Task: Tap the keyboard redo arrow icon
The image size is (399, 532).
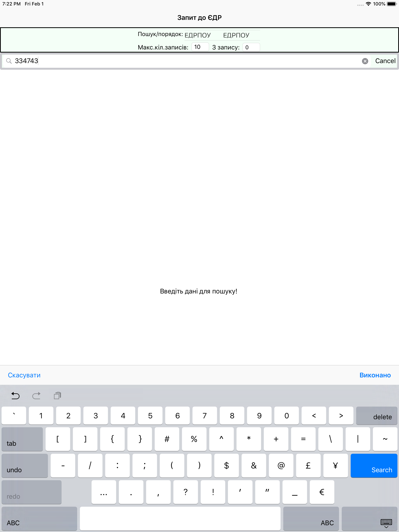Action: click(x=36, y=396)
